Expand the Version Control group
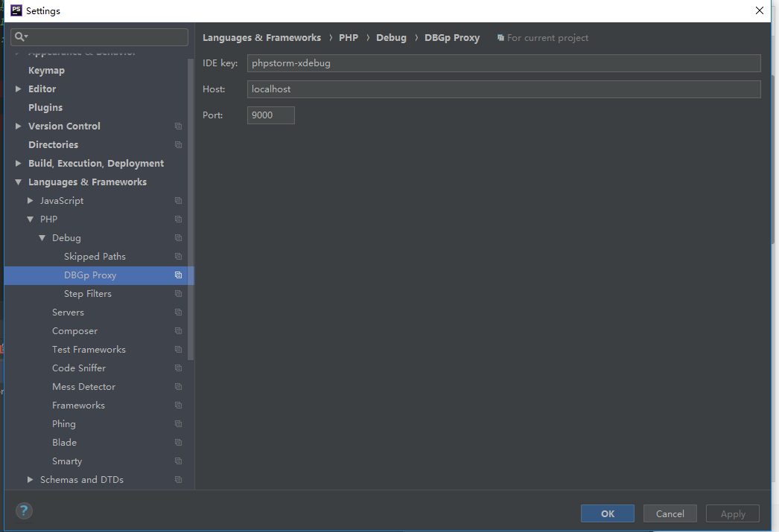779x532 pixels. point(19,126)
